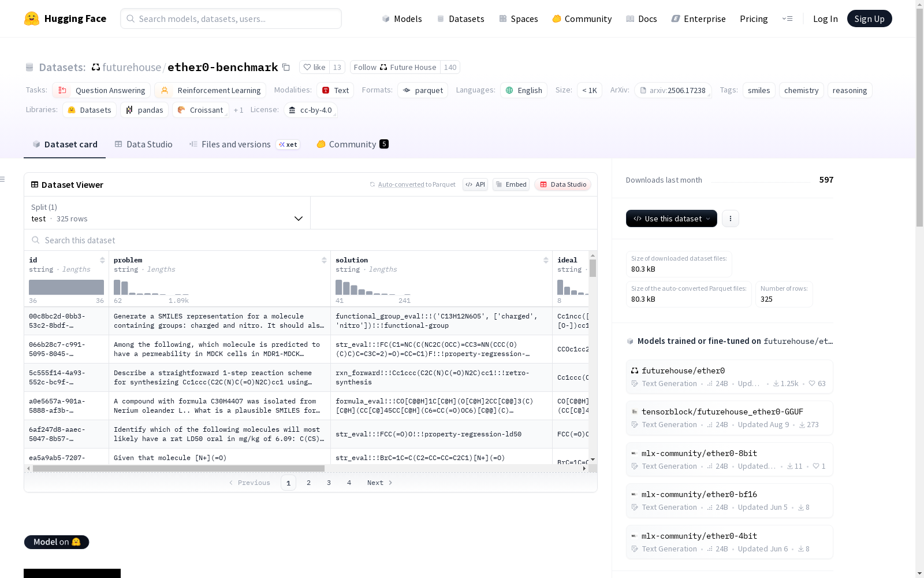
Task: Toggle the like heart on this dataset
Action: point(308,67)
